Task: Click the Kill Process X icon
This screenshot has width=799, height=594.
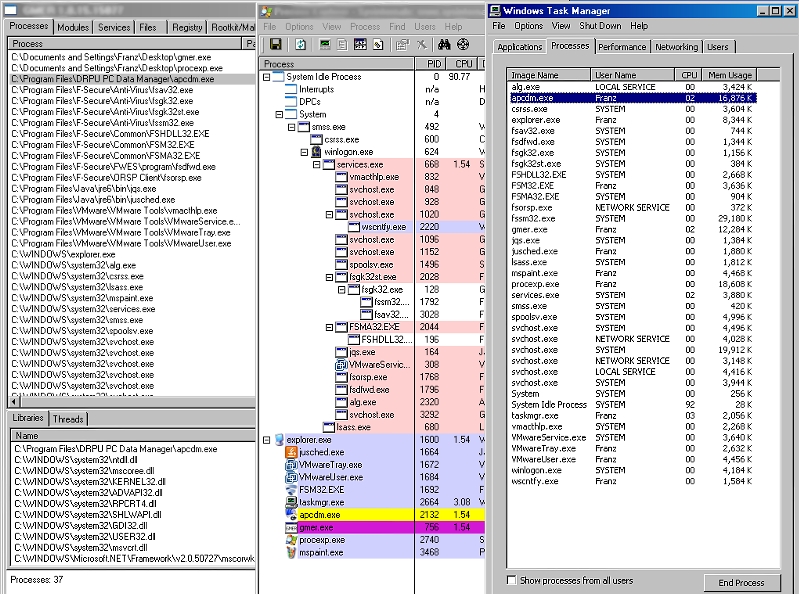Action: (421, 45)
